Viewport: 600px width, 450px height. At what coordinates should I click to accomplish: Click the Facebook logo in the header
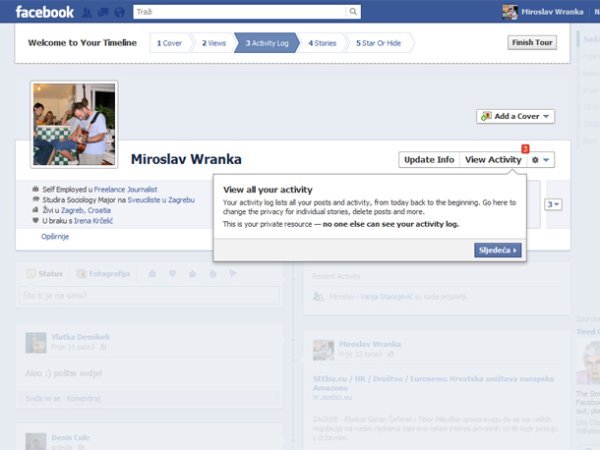[44, 12]
